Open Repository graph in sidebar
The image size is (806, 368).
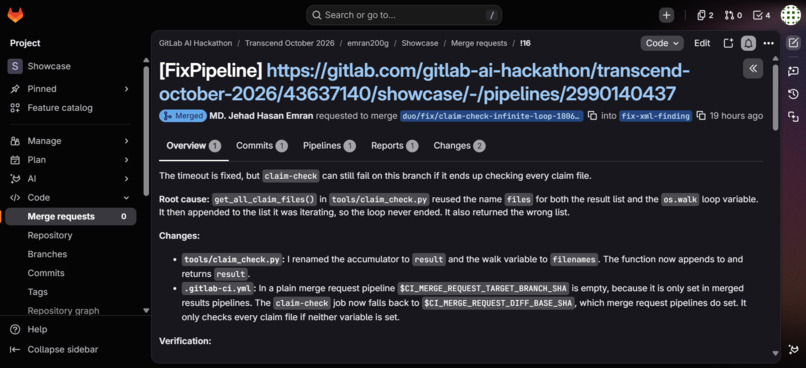63,310
